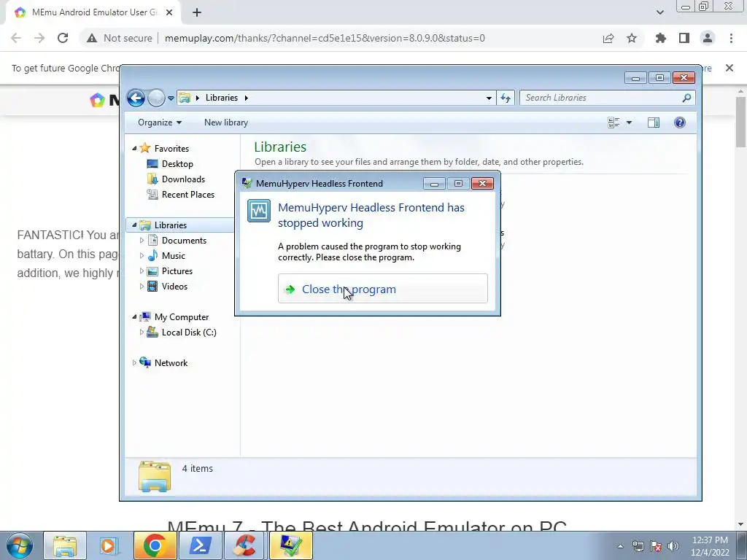Open a new Chrome tab
This screenshot has width=747, height=560.
197,13
